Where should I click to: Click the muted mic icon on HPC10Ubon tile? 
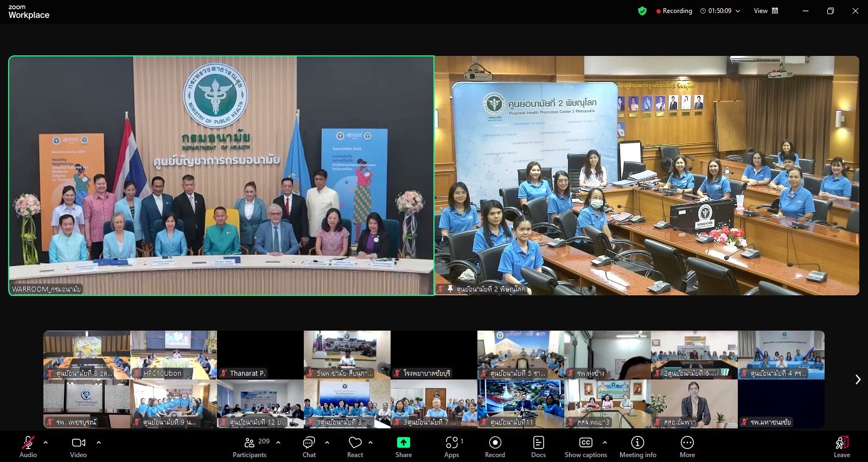(x=137, y=373)
